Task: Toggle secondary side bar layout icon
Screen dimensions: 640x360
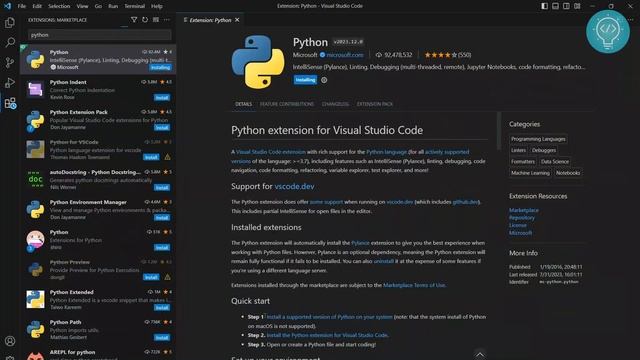Action: [x=566, y=6]
